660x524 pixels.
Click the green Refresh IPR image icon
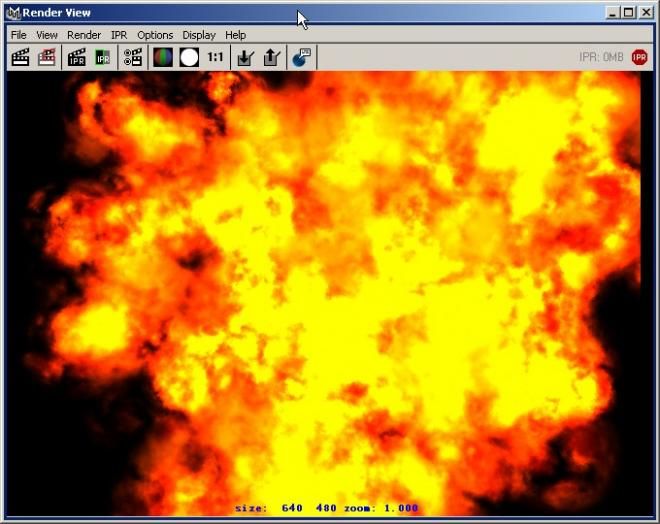click(102, 57)
